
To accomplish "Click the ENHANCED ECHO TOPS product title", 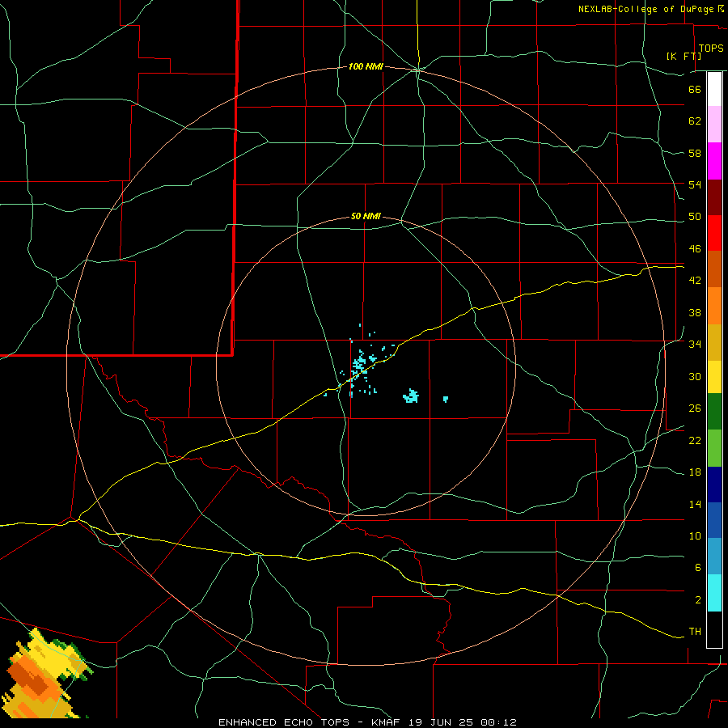I will pyautogui.click(x=284, y=722).
